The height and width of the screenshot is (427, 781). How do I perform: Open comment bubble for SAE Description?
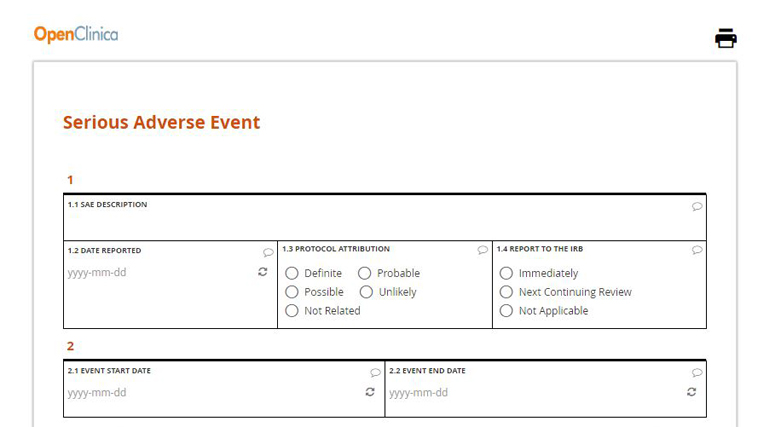pyautogui.click(x=697, y=206)
